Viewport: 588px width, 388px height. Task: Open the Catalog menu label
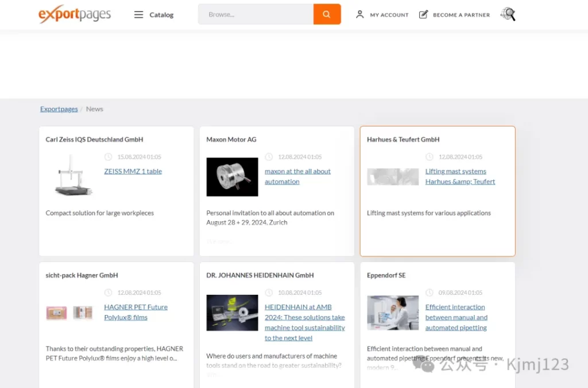[x=161, y=14]
